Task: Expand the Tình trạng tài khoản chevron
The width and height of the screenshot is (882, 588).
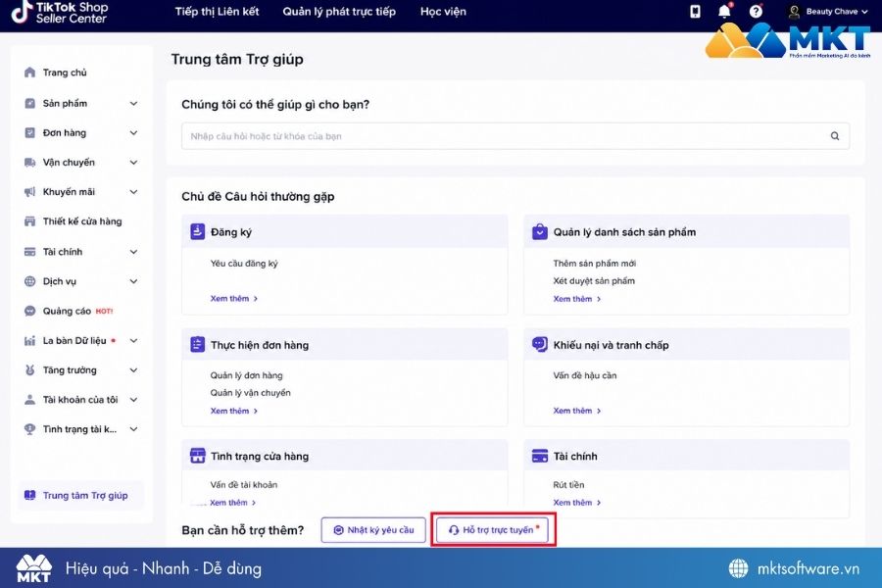Action: pyautogui.click(x=134, y=429)
